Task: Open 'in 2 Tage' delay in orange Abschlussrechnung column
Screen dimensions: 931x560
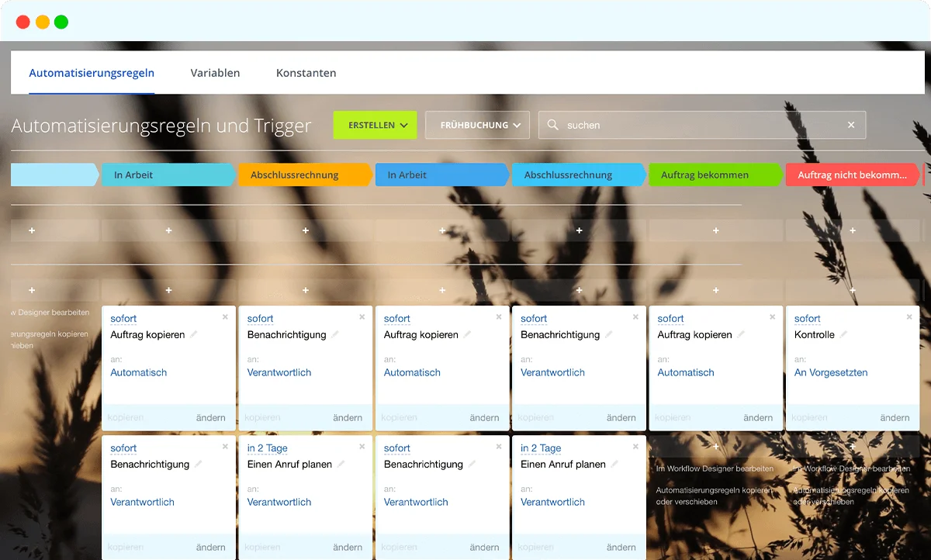Action: coord(268,448)
